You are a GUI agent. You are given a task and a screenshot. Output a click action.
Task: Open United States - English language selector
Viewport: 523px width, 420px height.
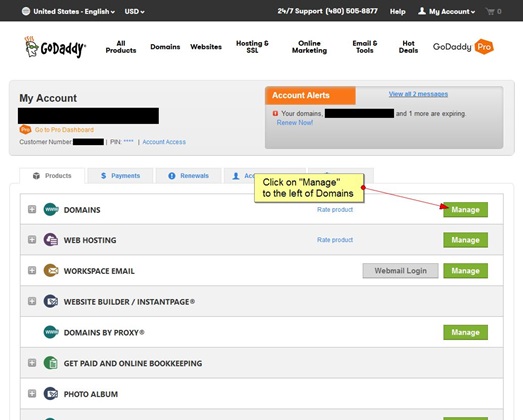pos(68,12)
